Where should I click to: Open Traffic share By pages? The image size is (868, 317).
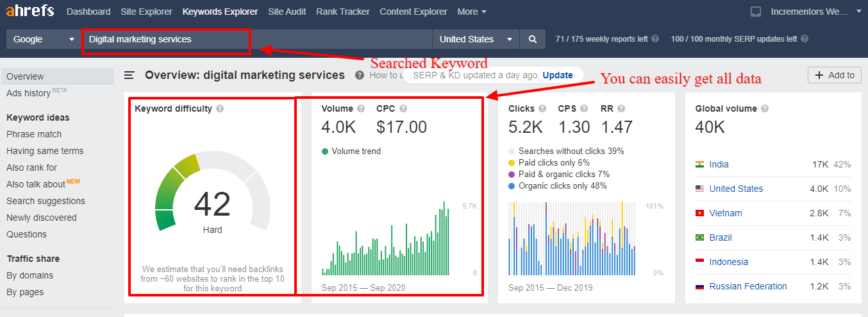(x=25, y=292)
